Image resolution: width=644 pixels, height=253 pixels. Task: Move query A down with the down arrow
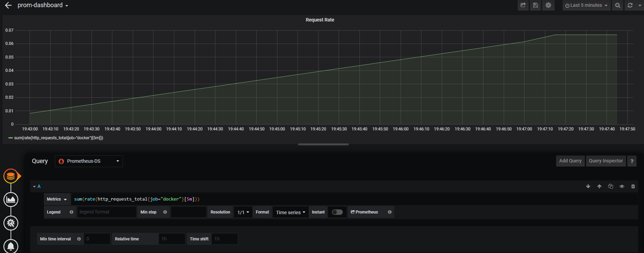point(588,186)
